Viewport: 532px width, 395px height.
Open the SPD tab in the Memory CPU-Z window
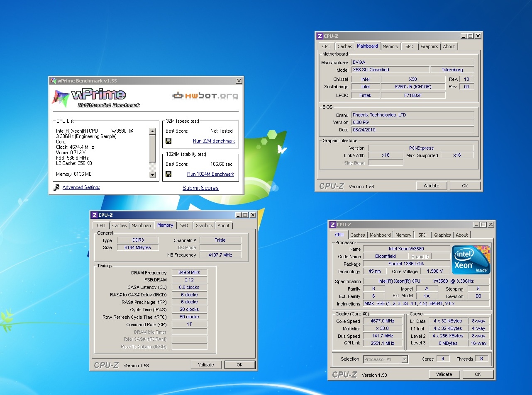[184, 225]
